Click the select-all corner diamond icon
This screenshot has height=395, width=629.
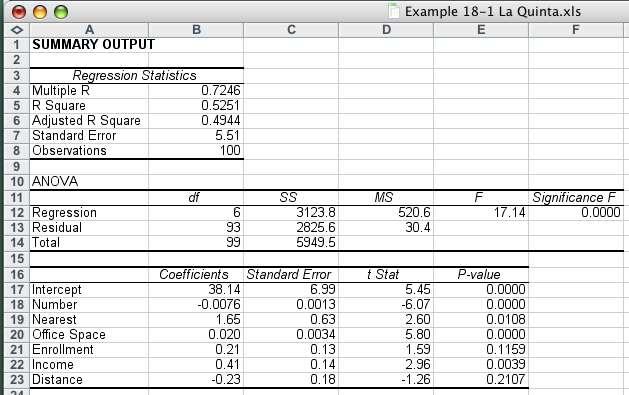pyautogui.click(x=16, y=30)
